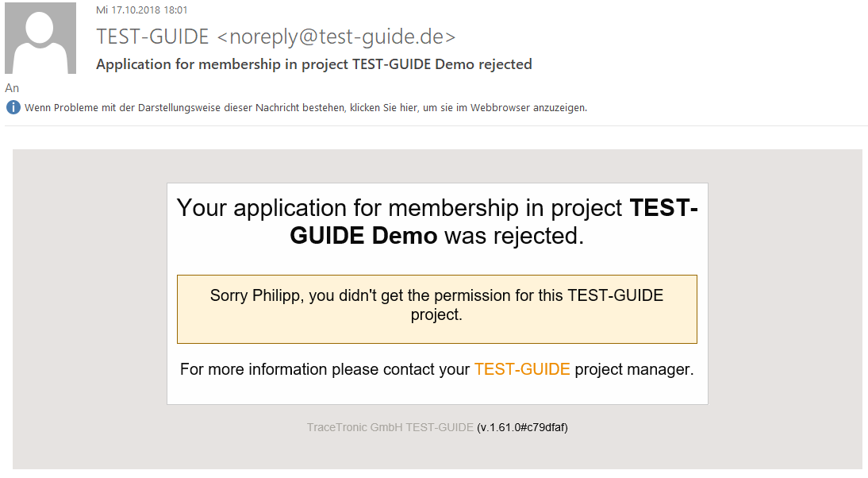Click the 'TraceTronic GmbH TEST-GUIDE' footer text
This screenshot has width=868, height=478.
point(390,427)
